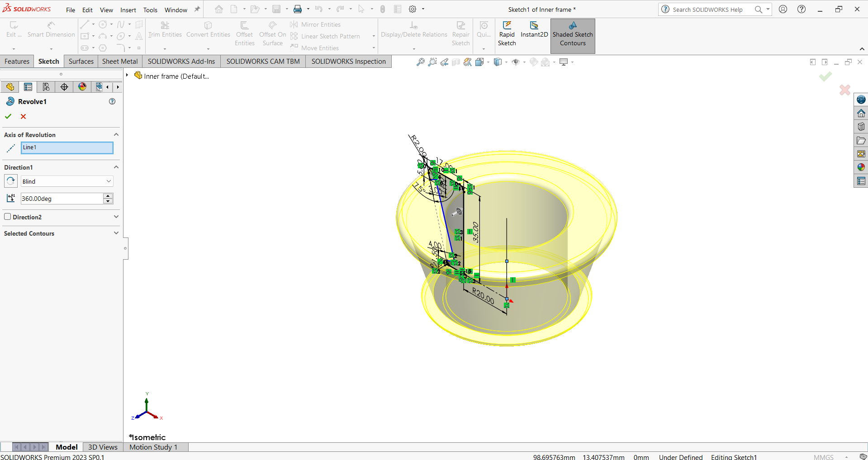Toggle the Instant2D button

[534, 30]
